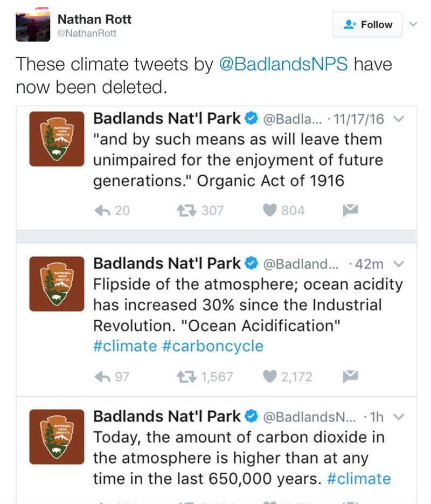Click the add-person icon inside the Follow button
Screen dimensions: 431x504
(351, 24)
